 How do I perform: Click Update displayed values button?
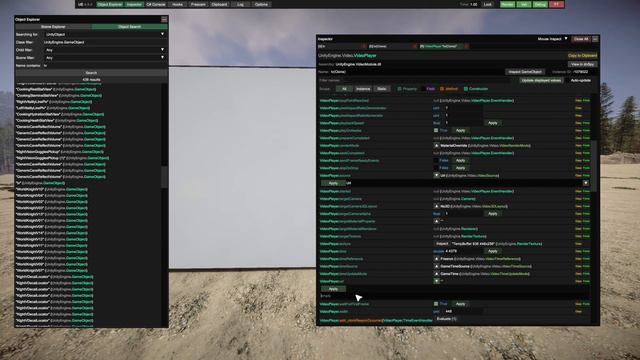point(541,80)
